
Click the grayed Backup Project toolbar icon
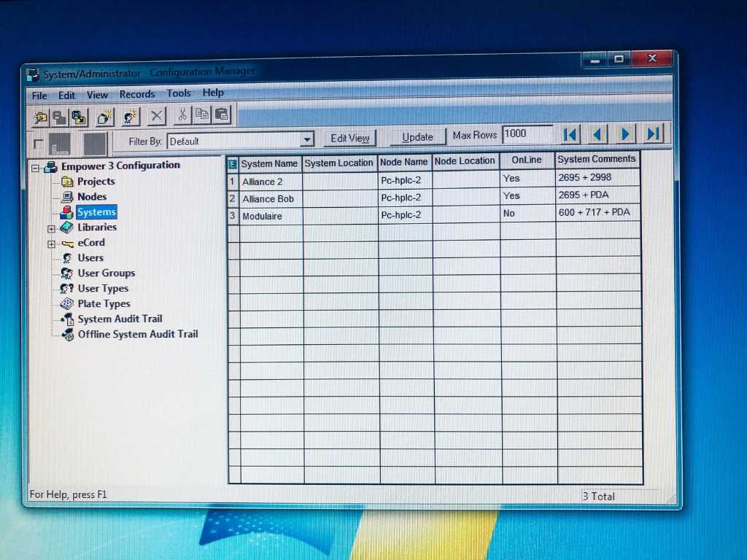point(60,117)
